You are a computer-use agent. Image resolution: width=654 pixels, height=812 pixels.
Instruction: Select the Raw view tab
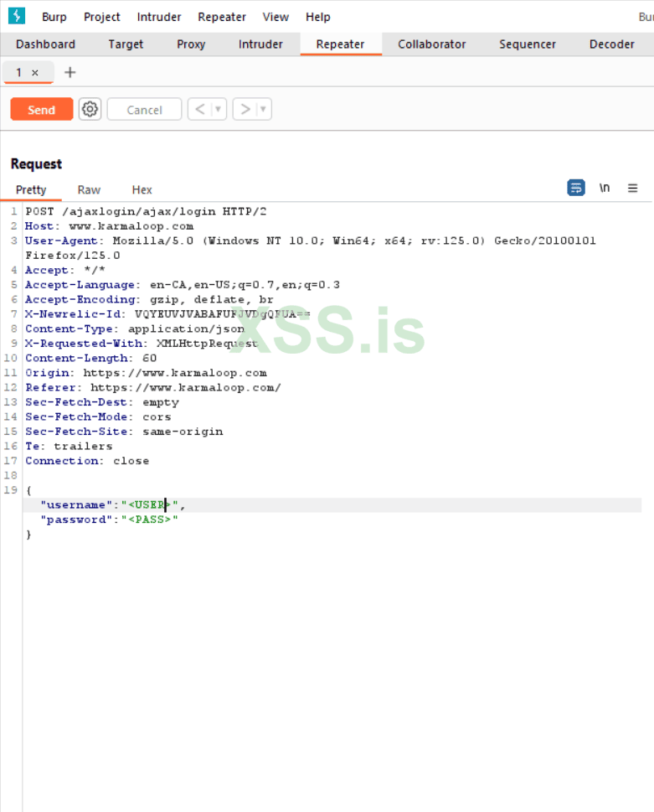[89, 189]
